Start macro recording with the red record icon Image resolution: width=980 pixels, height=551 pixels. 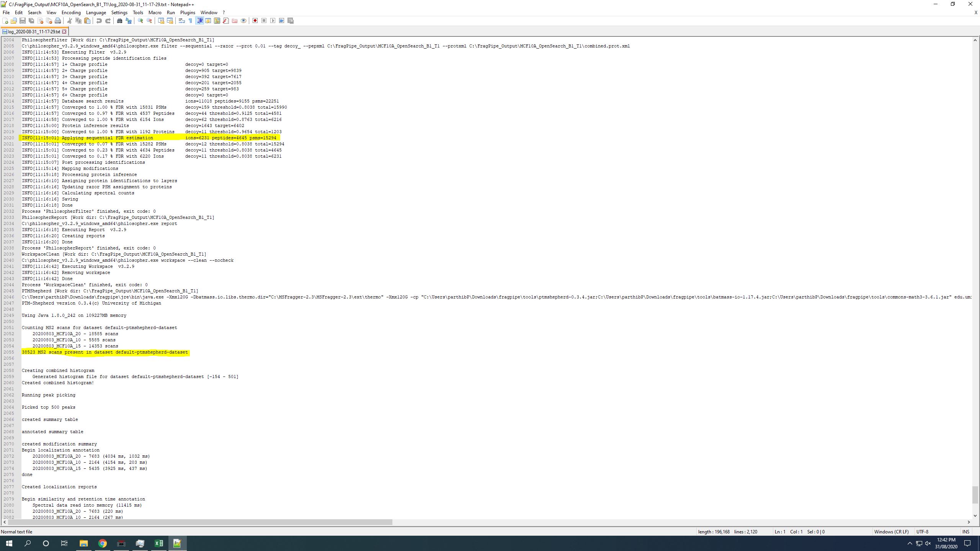point(255,21)
